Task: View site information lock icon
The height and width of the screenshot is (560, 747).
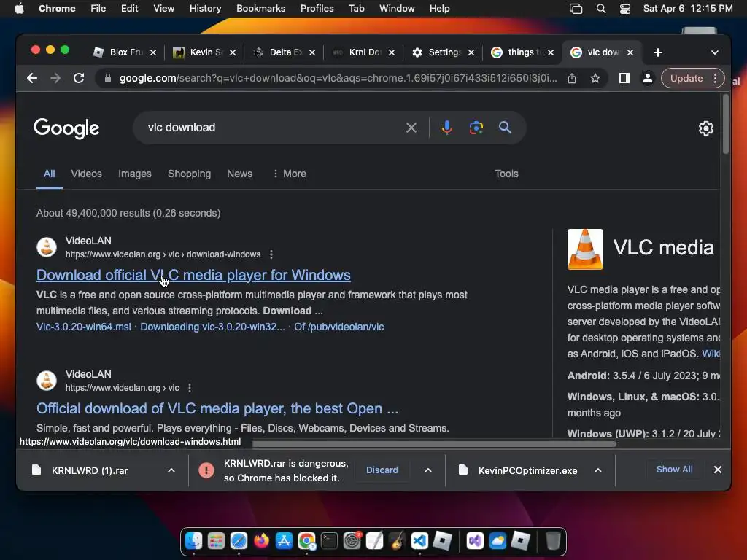Action: coord(108,78)
